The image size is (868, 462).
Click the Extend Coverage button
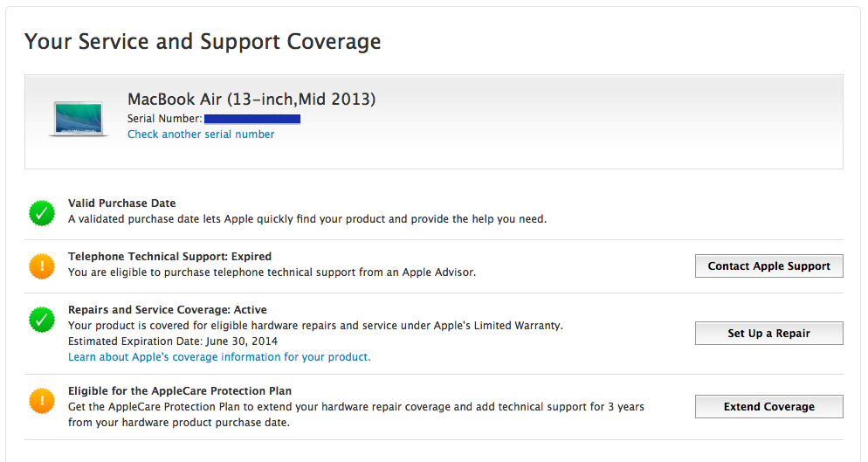769,407
